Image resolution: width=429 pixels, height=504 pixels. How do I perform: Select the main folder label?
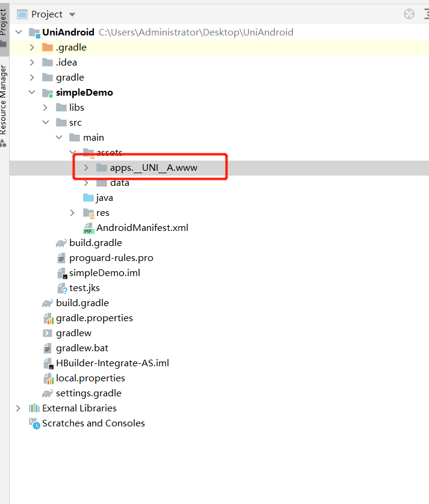pos(94,138)
